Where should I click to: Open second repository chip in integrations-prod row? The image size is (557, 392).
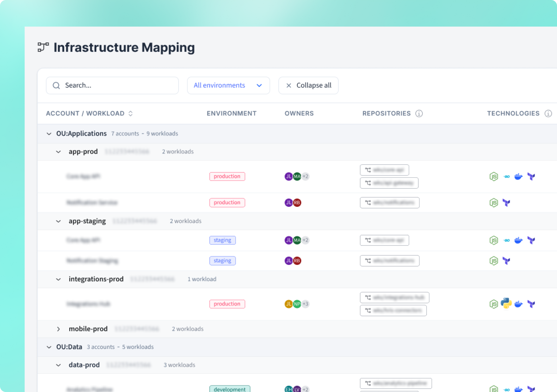click(x=393, y=311)
